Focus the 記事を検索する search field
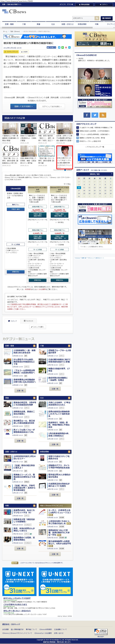Viewport: 115px width, 644px height. pos(83,18)
